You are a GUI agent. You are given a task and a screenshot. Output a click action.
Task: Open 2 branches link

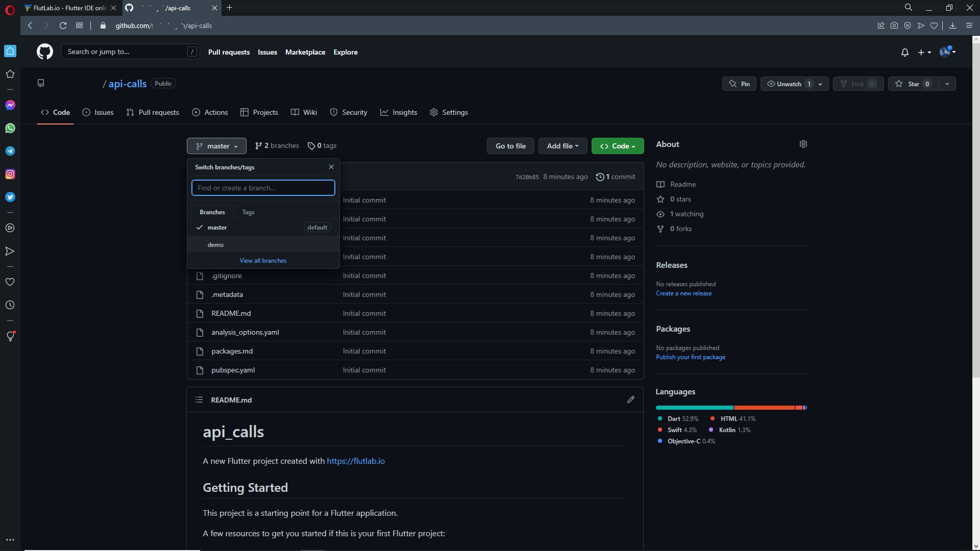tap(277, 145)
